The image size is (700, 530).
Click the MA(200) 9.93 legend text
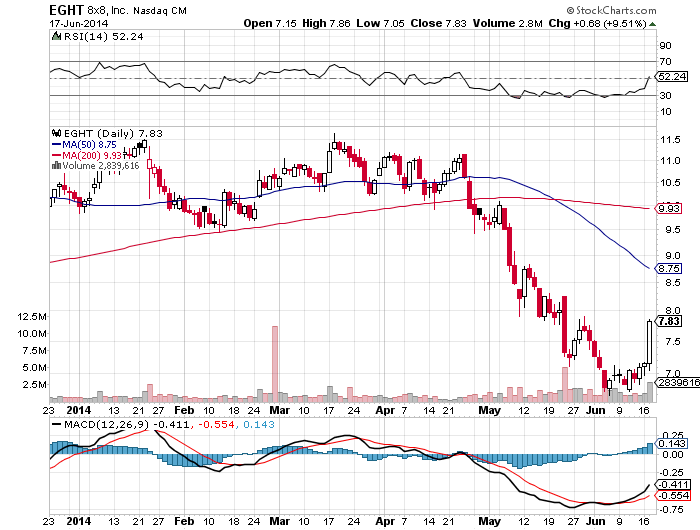[92, 155]
